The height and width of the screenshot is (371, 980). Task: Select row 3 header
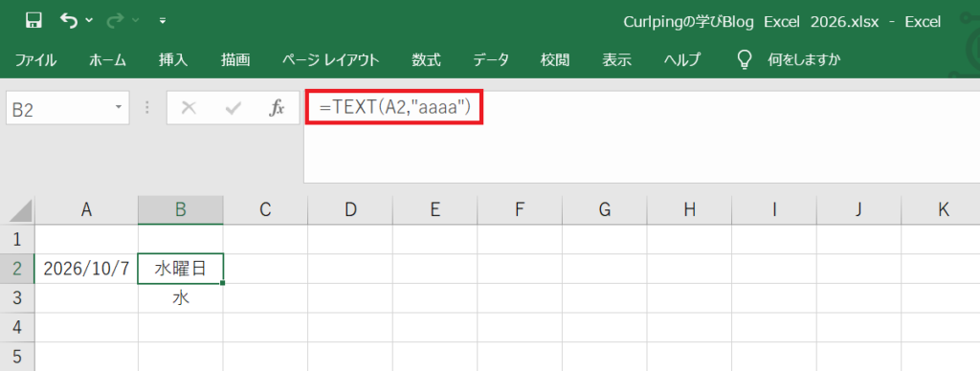coord(17,298)
